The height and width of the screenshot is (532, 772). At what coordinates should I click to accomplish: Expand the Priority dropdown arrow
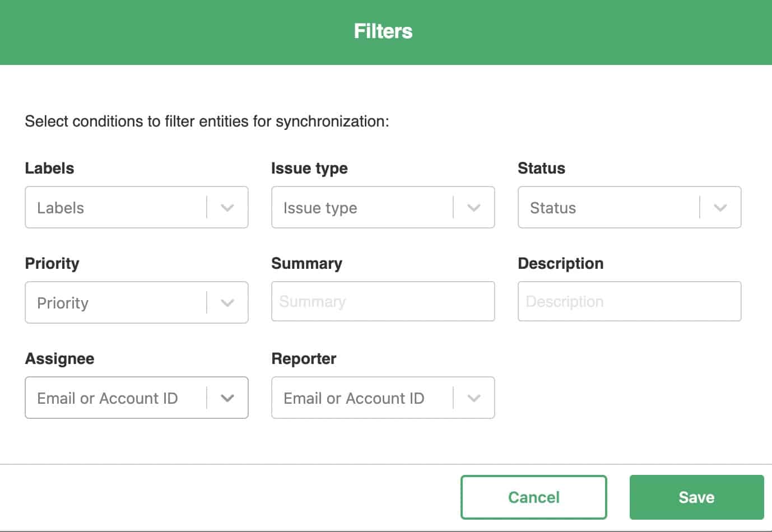227,303
